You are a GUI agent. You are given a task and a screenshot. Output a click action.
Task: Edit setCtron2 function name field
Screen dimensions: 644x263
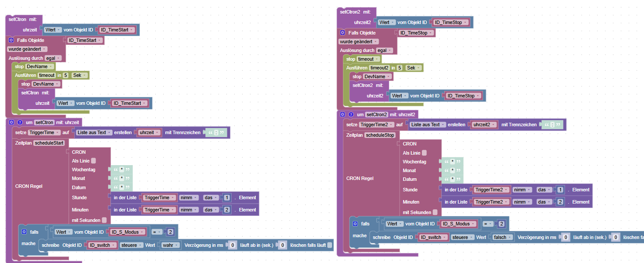377,114
